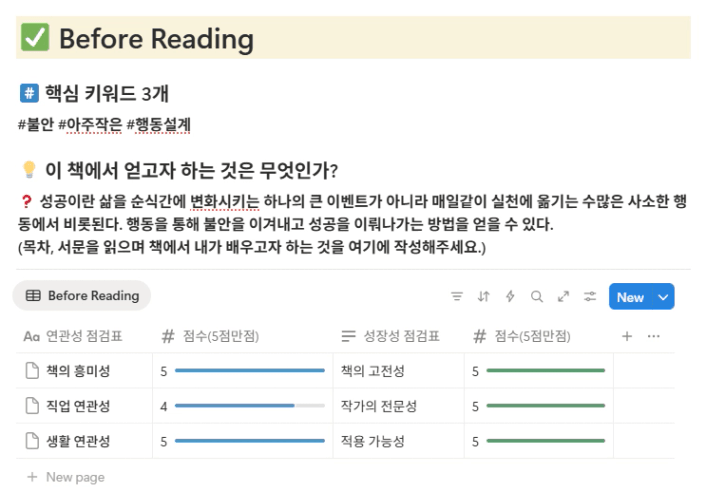This screenshot has height=492, width=706.
Task: Click the sort arrows icon
Action: (x=484, y=297)
